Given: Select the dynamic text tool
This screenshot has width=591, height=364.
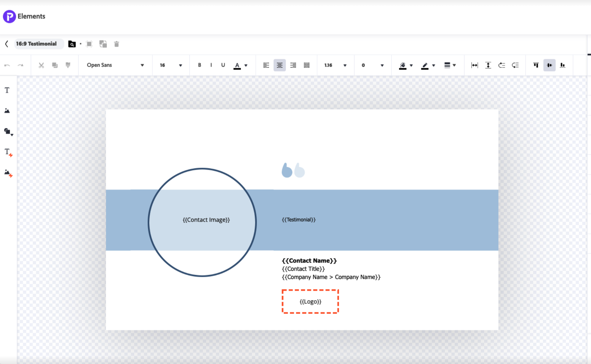Looking at the screenshot, I should tap(8, 152).
